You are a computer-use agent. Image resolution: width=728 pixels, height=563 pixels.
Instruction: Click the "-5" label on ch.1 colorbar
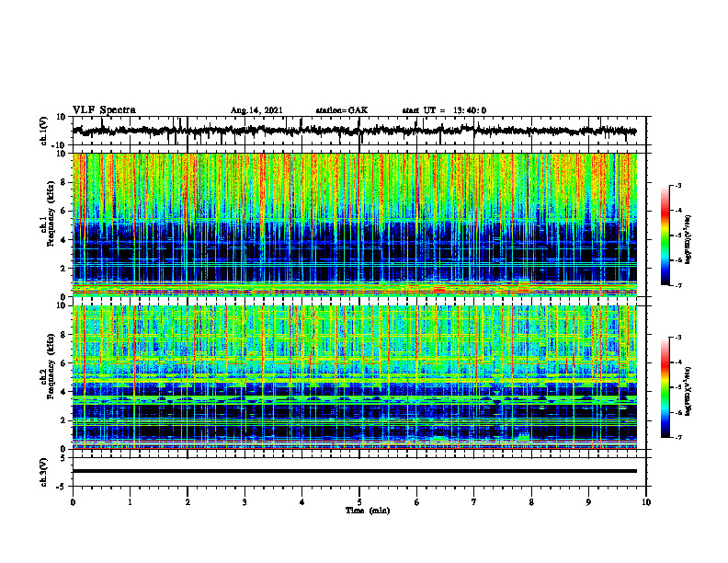tap(677, 236)
